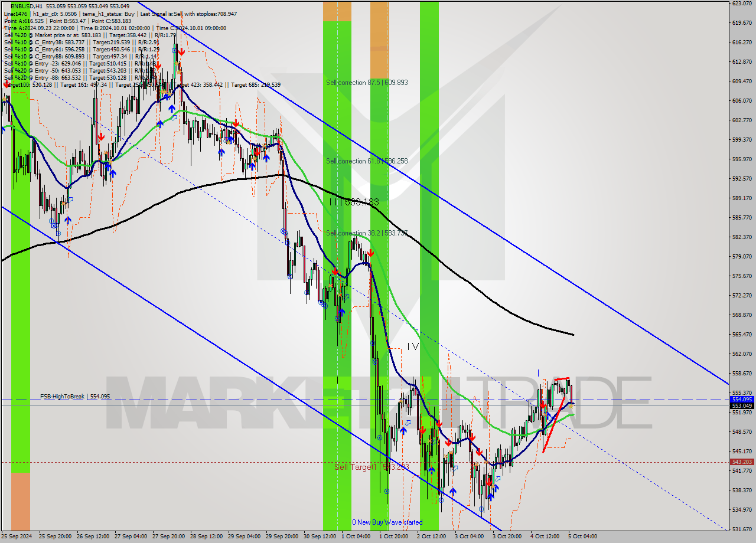
Task: Click the BNBUSD,H1 symbol title text
Action: tap(27, 6)
